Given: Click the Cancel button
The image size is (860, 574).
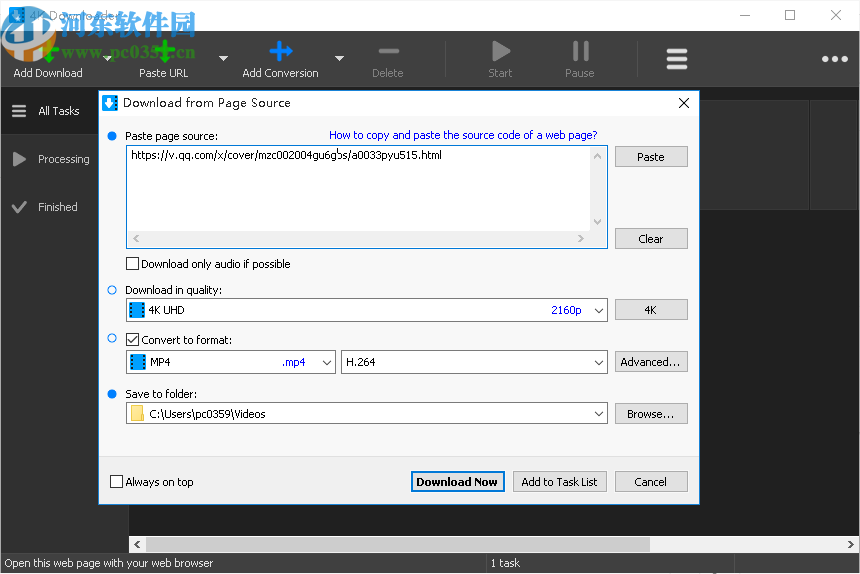Looking at the screenshot, I should point(651,482).
